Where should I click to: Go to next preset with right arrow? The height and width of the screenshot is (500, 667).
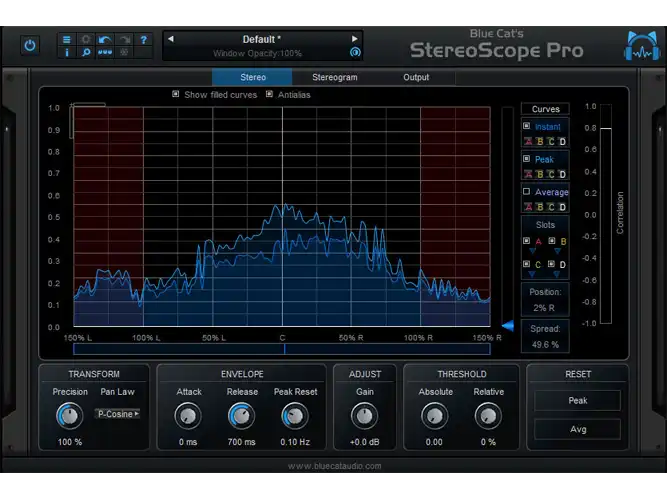pyautogui.click(x=354, y=39)
